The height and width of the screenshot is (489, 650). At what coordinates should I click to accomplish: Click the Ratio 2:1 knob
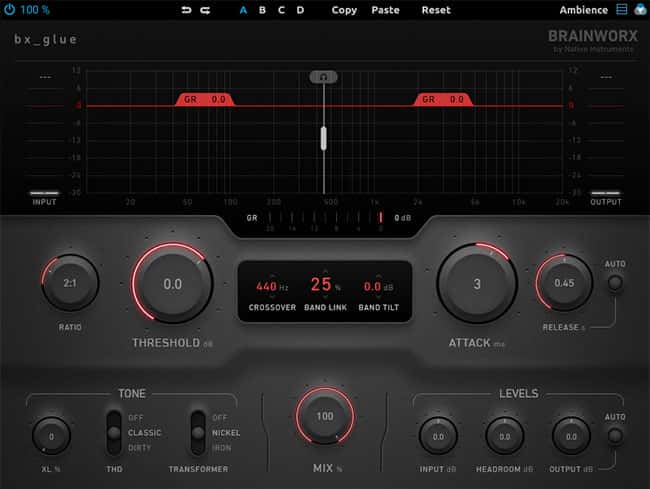pyautogui.click(x=70, y=283)
